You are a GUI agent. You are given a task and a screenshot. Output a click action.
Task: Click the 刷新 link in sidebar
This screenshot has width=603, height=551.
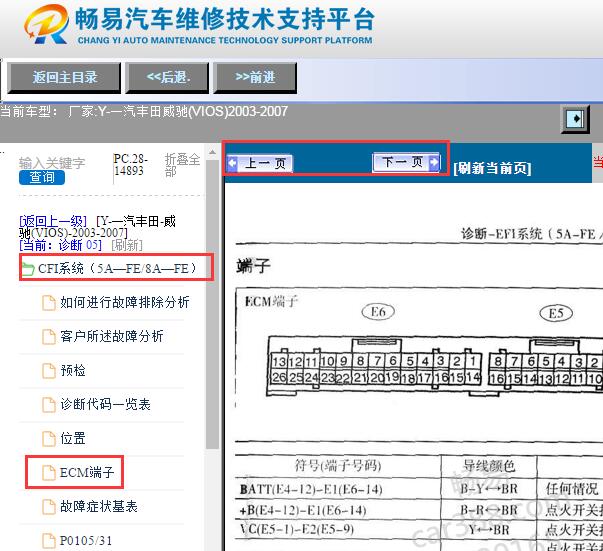(x=127, y=245)
